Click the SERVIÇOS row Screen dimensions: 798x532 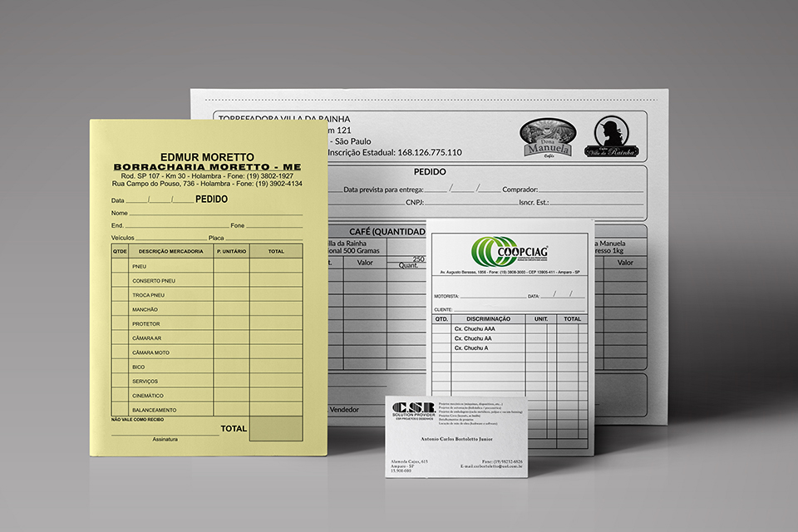point(207,381)
